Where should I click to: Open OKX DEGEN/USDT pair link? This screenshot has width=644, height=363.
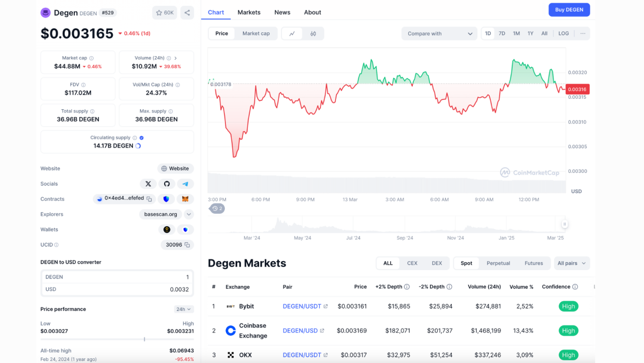pos(305,355)
